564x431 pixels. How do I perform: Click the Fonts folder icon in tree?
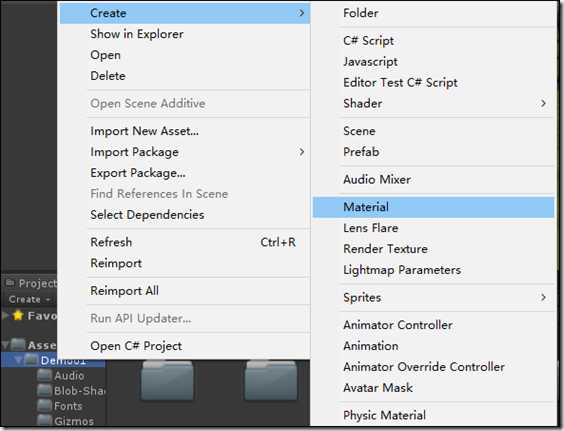[x=45, y=405]
